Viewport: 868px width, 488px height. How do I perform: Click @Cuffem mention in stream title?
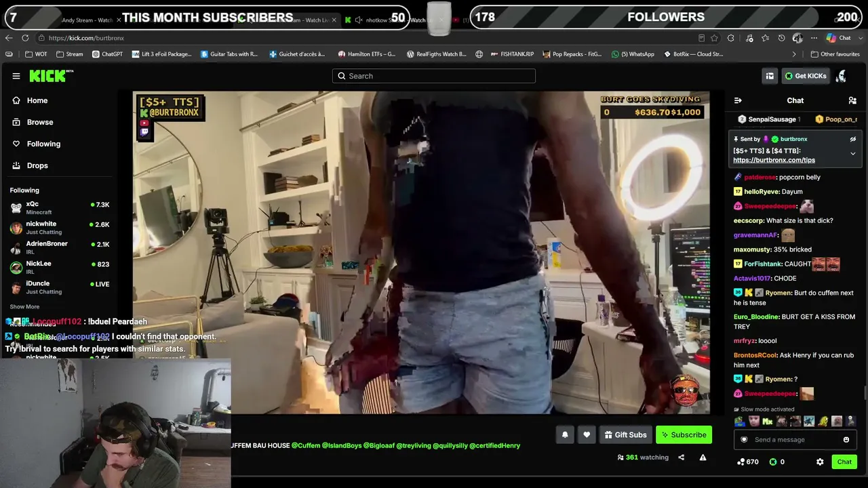point(304,445)
